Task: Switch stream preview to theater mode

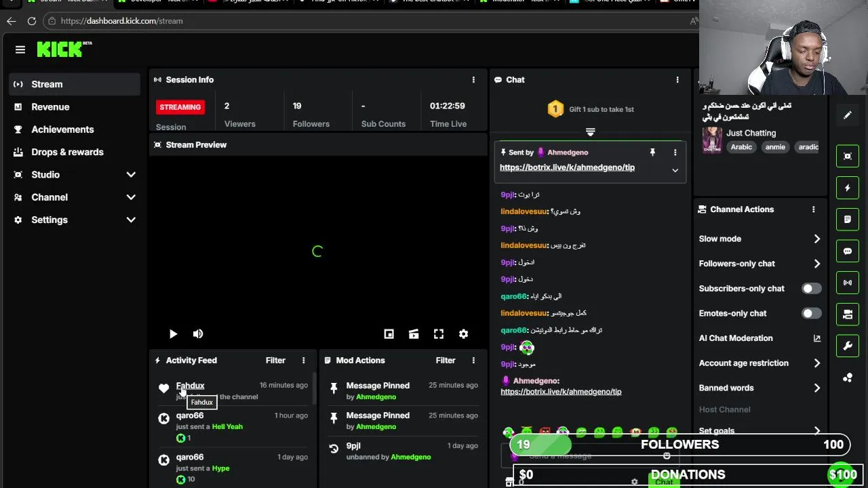Action: tap(414, 334)
